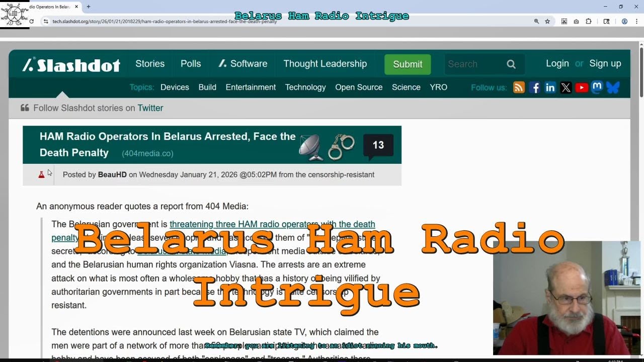
Task: Click the screen snip scissors icon
Action: pyautogui.click(x=564, y=22)
